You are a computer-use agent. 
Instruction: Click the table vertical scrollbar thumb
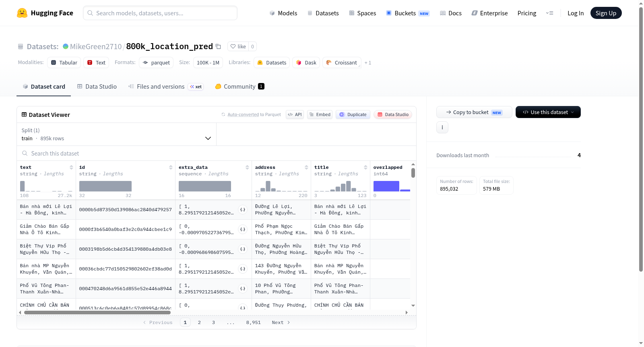click(x=413, y=172)
